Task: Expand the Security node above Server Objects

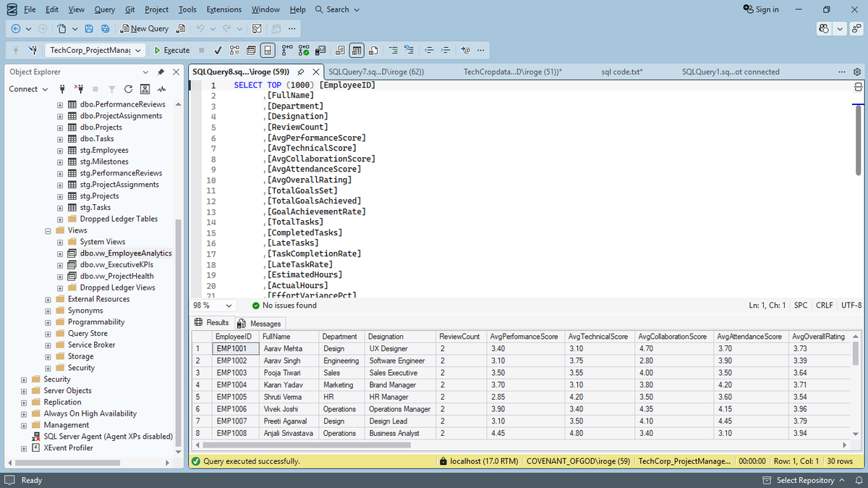Action: click(24, 379)
